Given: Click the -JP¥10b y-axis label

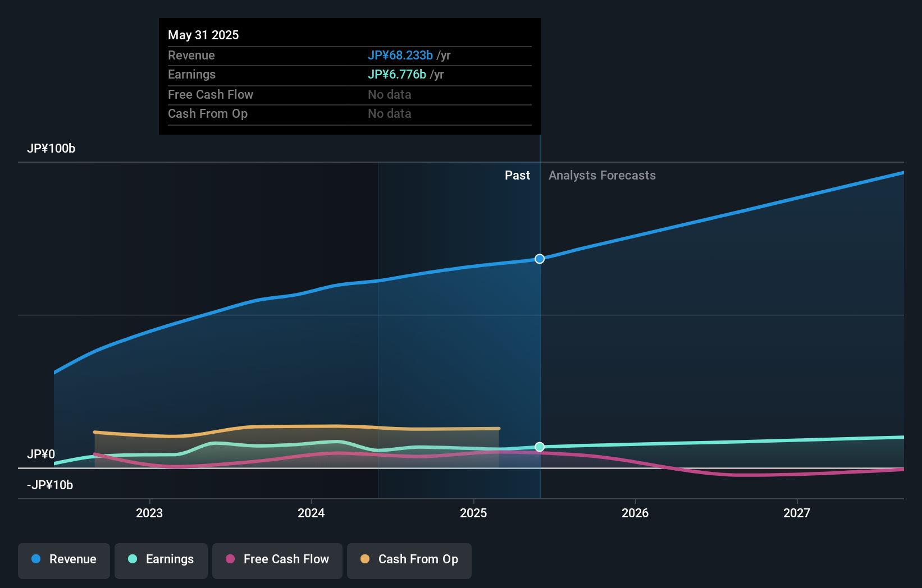Looking at the screenshot, I should pos(50,485).
